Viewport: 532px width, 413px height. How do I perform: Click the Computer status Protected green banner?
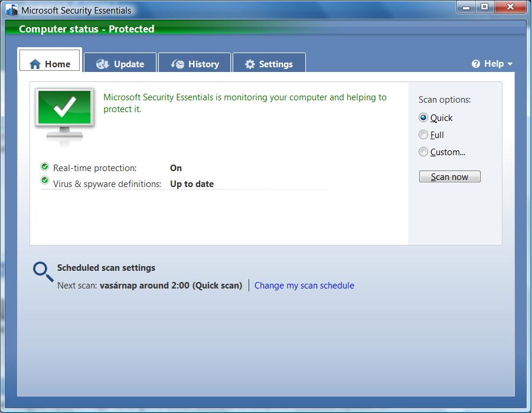[x=87, y=29]
